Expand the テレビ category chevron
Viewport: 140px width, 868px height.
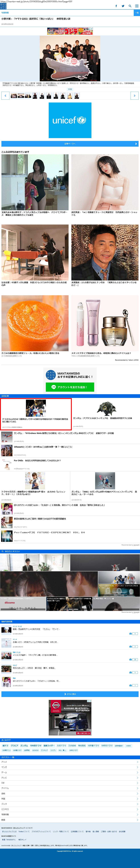137,778
